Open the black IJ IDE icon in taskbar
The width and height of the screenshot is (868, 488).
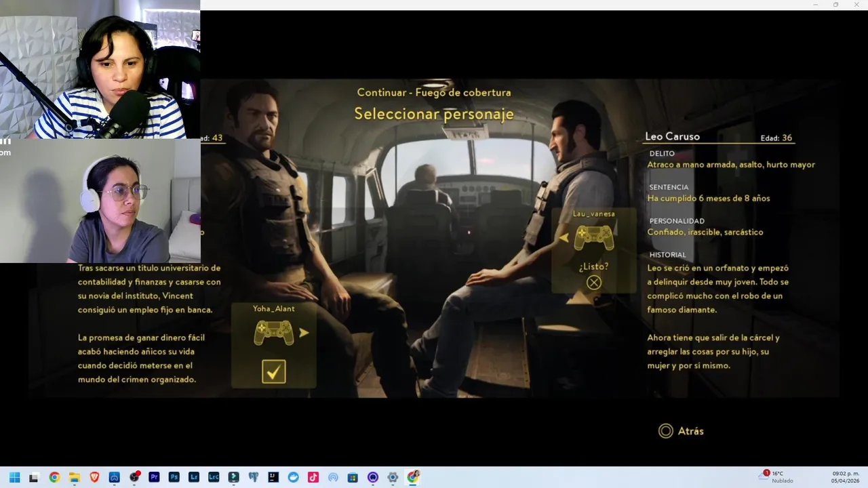[x=273, y=477]
